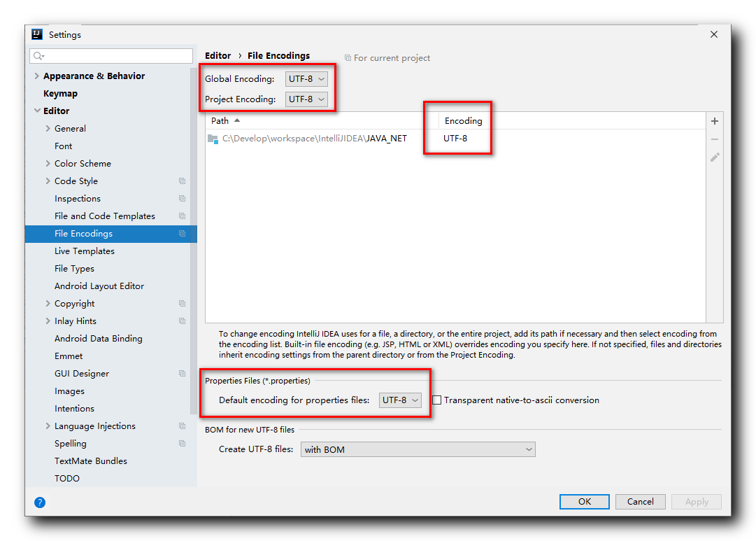Click the project-level icon beside Language Injections
Image resolution: width=756 pixels, height=541 pixels.
click(182, 426)
